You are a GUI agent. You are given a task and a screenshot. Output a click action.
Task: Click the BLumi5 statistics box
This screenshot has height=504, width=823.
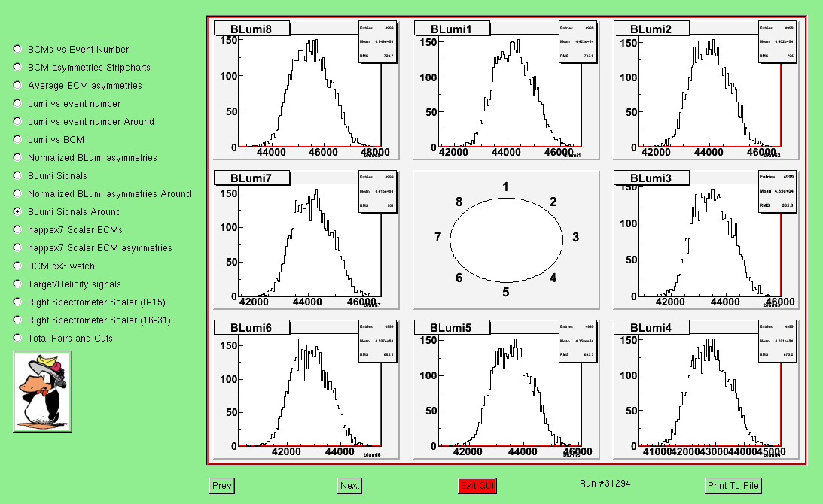[578, 341]
